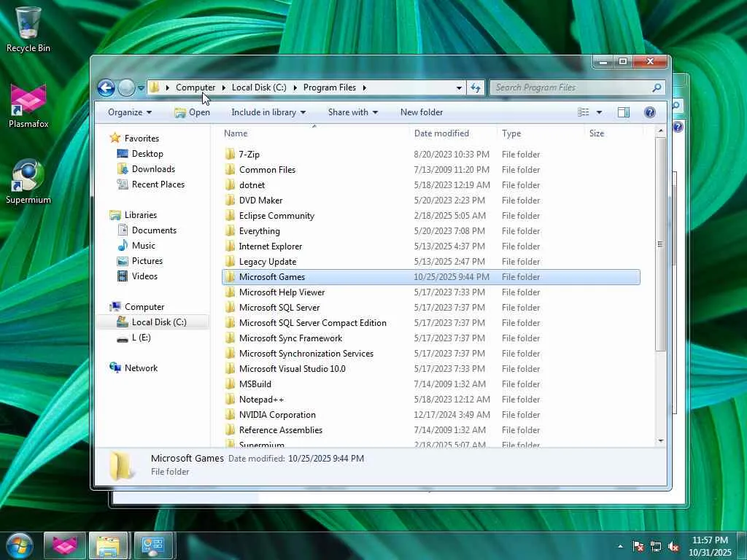Viewport: 747px width, 560px height.
Task: Select the NVIDIA Corporation folder
Action: 277,414
